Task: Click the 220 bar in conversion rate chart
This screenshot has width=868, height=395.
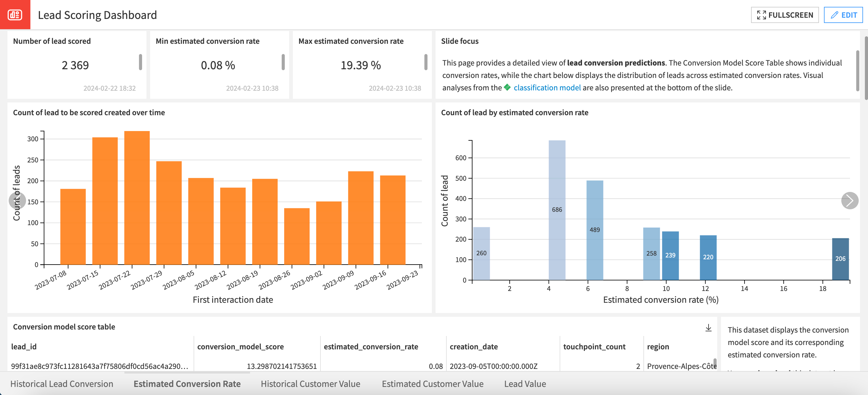Action: [x=708, y=257]
